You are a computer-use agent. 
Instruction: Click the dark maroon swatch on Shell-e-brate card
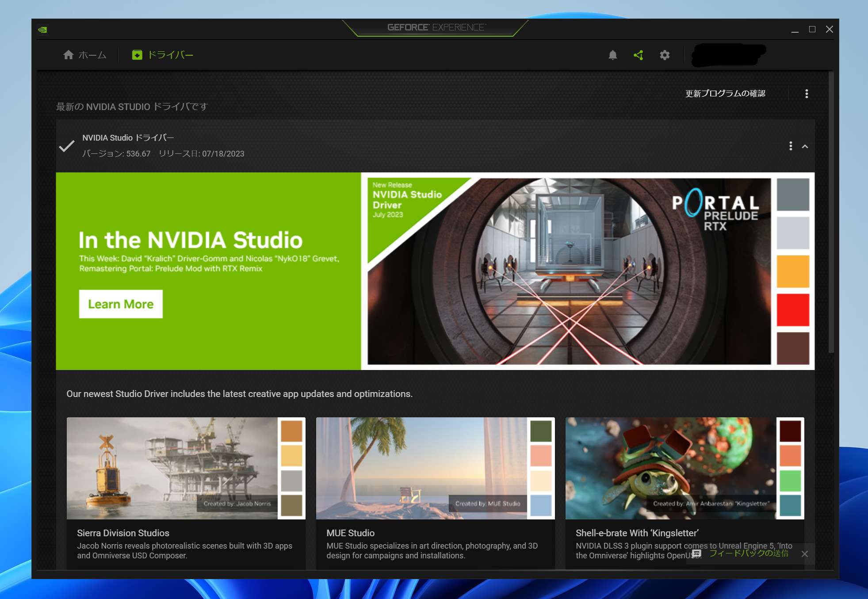(x=790, y=431)
